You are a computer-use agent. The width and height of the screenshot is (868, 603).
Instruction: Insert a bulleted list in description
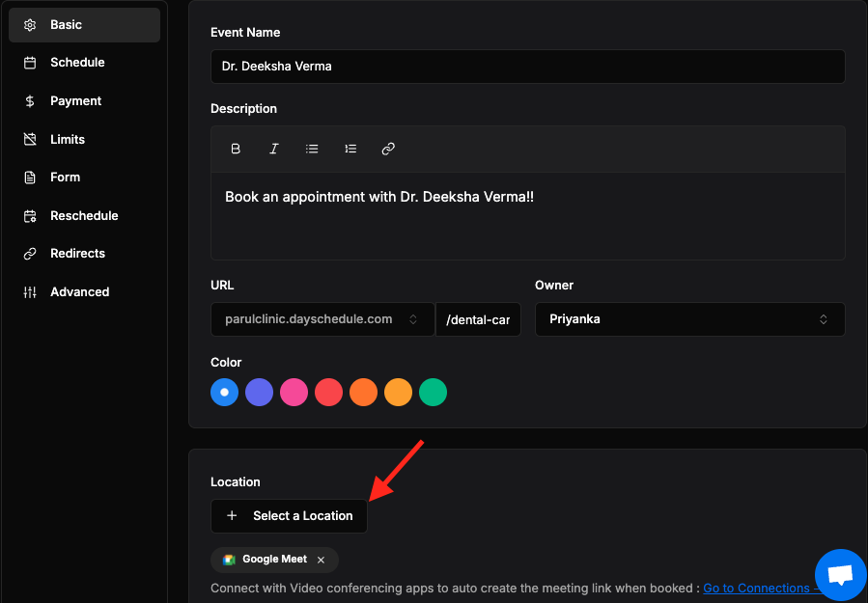[312, 149]
